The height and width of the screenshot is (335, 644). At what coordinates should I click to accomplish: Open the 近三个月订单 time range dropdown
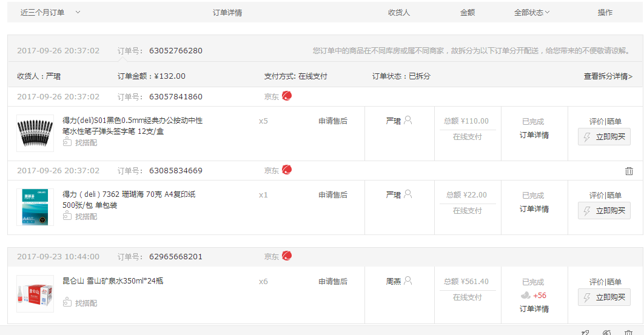click(78, 13)
